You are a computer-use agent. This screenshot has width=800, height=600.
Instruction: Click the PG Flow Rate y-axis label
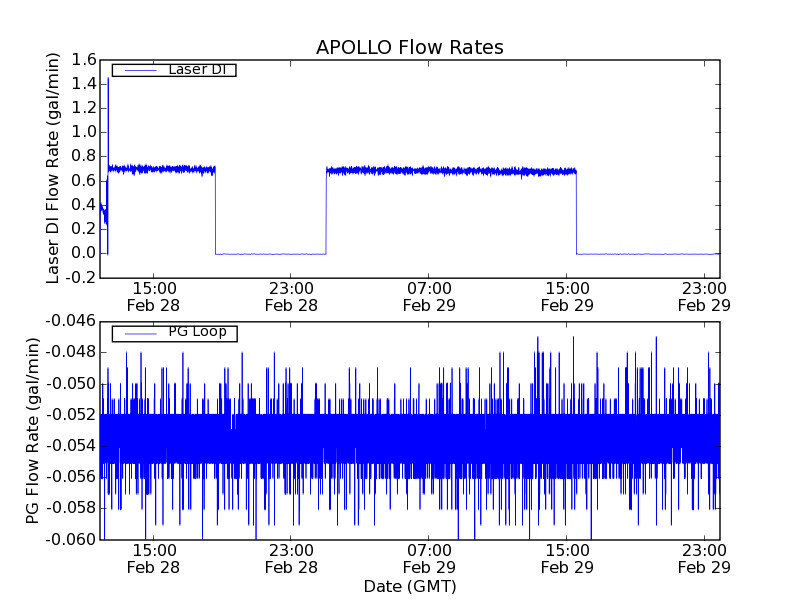(x=33, y=430)
